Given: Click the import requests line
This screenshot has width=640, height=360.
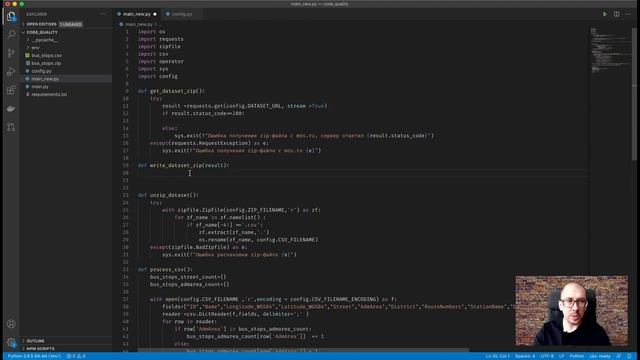Looking at the screenshot, I should point(160,39).
